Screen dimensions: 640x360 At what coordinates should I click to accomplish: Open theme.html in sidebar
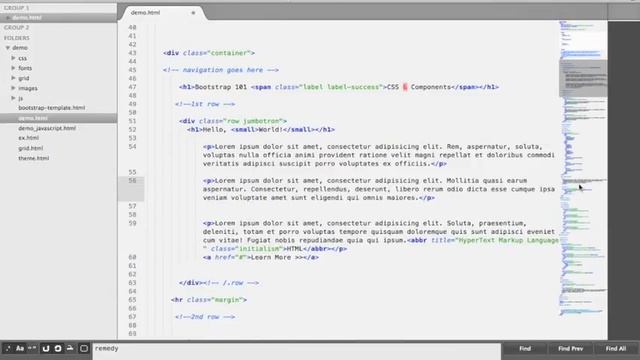(x=33, y=158)
